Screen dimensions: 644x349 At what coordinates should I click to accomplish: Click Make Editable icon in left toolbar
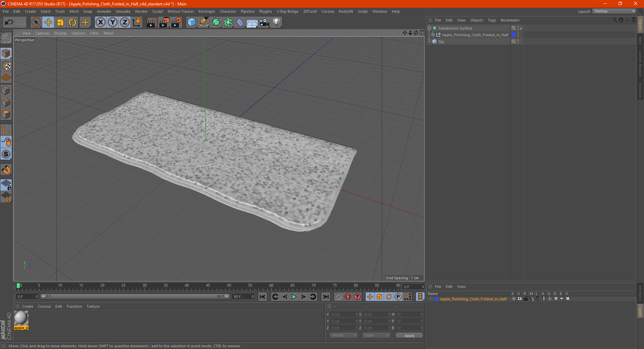tap(6, 38)
